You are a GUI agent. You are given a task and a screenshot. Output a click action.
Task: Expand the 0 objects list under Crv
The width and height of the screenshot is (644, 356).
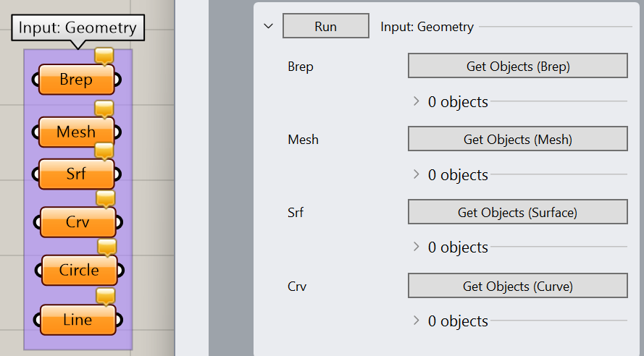click(x=416, y=320)
